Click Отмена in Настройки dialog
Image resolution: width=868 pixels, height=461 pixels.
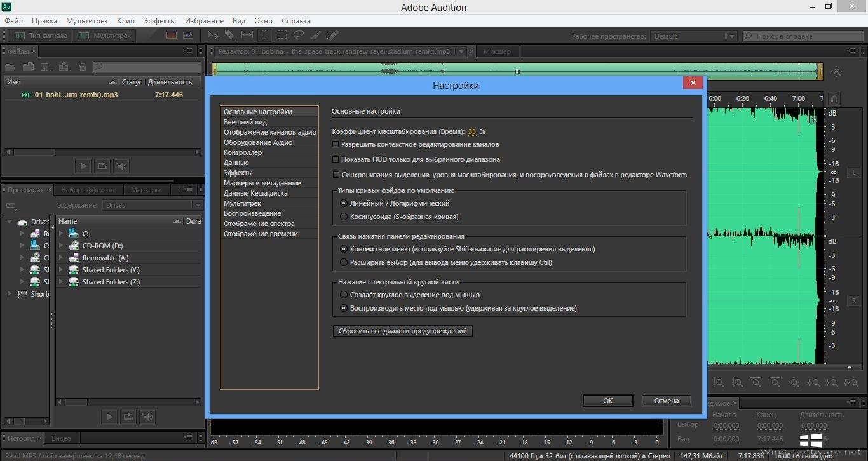tap(667, 401)
